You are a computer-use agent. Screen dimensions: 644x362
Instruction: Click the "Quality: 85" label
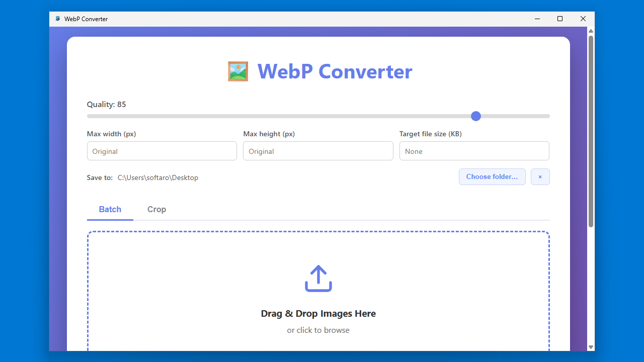(x=107, y=105)
